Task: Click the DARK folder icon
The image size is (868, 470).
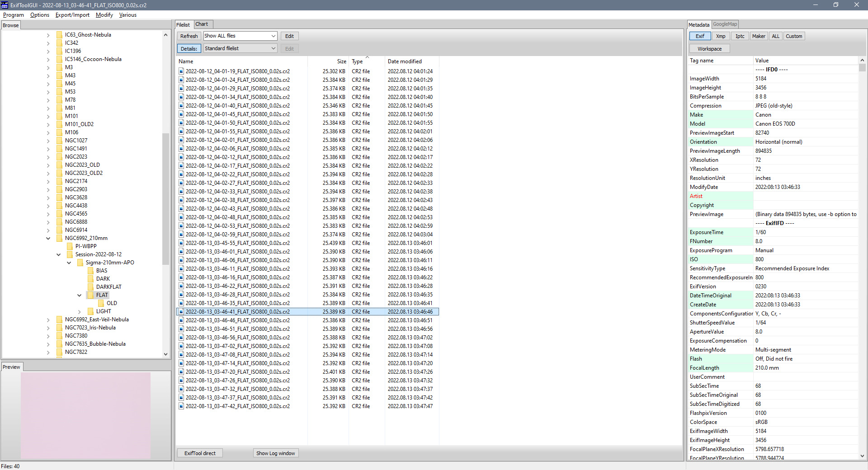Action: click(90, 279)
